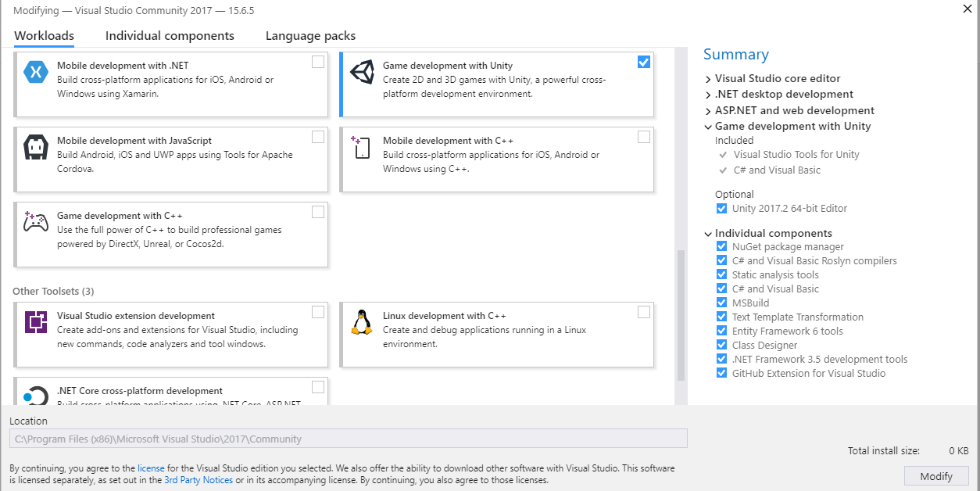
Task: Click the Modify button
Action: point(936,476)
